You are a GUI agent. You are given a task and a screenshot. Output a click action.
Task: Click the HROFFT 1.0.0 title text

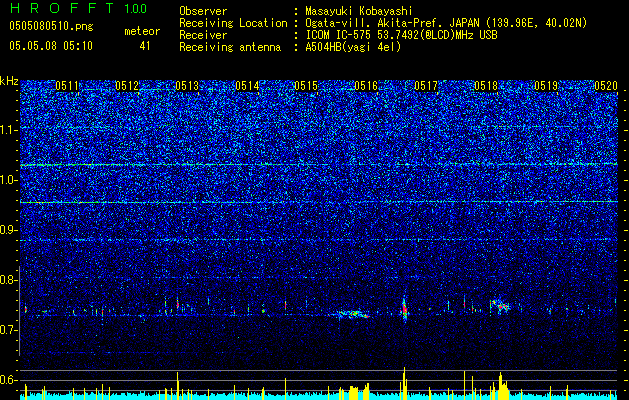[x=78, y=8]
